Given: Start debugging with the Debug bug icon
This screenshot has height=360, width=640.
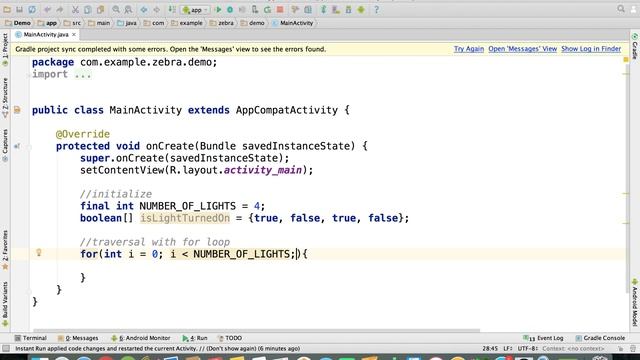Looking at the screenshot, I should pos(230,9).
